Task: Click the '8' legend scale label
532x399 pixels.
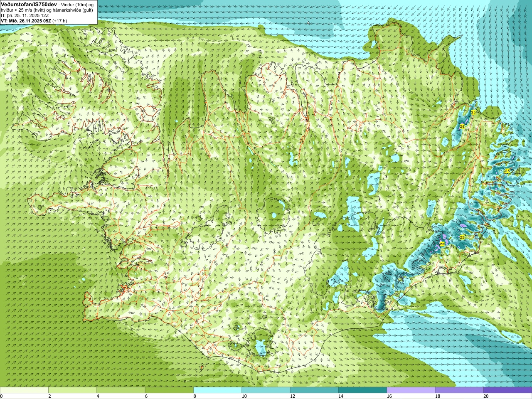Action: point(195,396)
